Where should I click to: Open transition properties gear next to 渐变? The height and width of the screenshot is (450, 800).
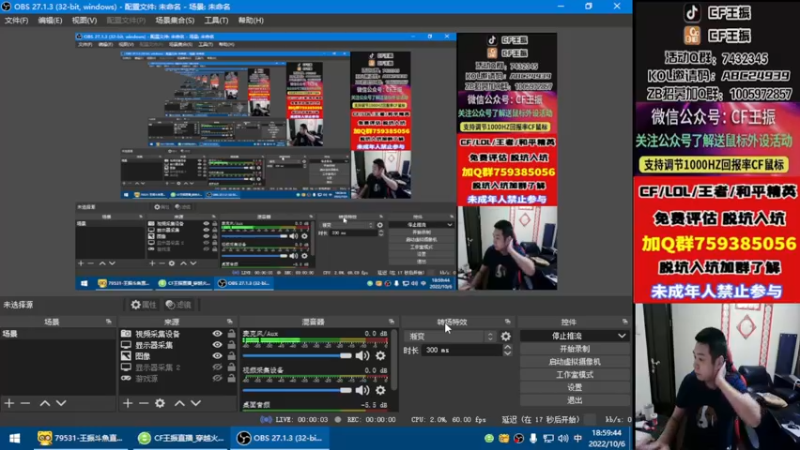pyautogui.click(x=506, y=336)
